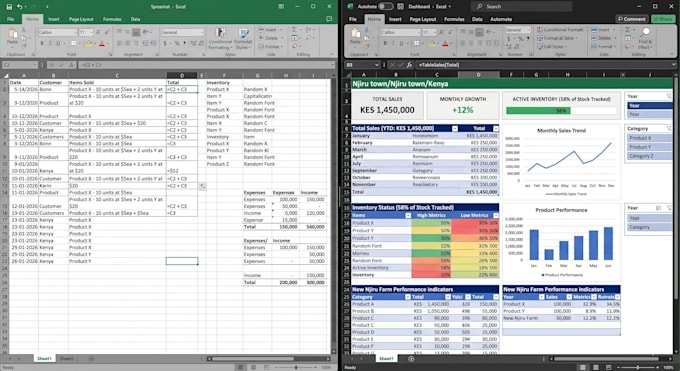Click zoom slider in Spreadsheet status bar
The width and height of the screenshot is (680, 371).
(296, 368)
